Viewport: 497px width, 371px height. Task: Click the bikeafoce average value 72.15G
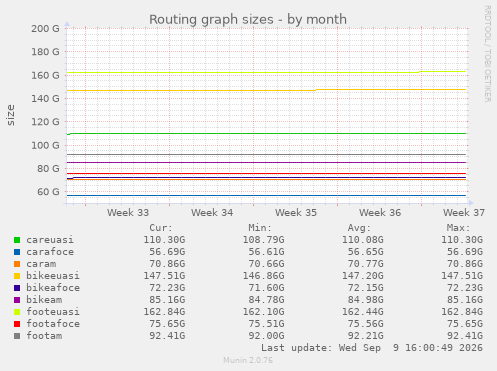tap(366, 288)
